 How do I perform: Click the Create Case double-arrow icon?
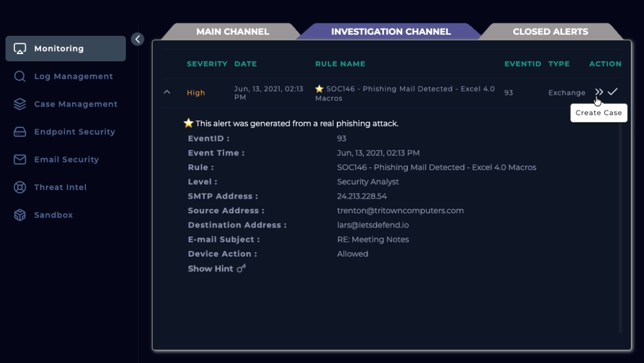598,92
